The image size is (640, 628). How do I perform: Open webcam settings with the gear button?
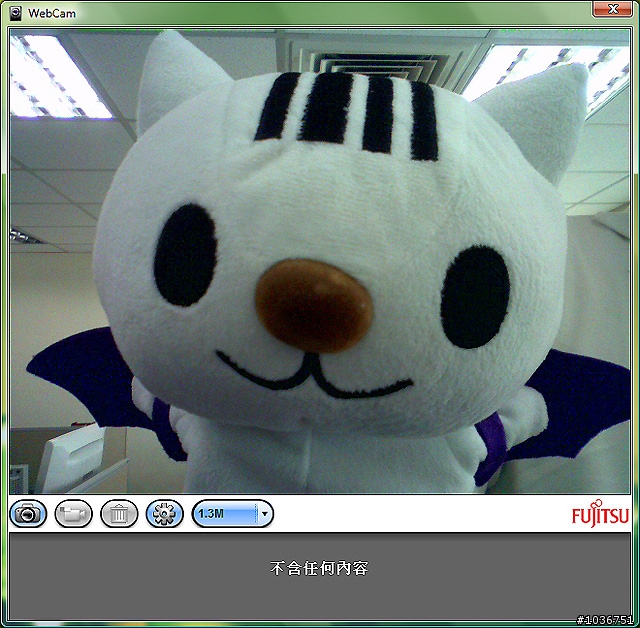click(x=164, y=513)
